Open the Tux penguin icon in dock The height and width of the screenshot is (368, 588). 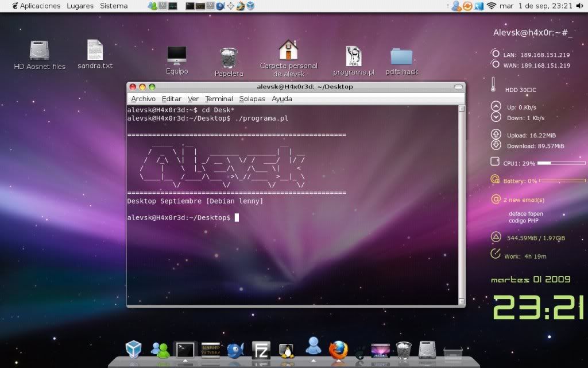tap(287, 350)
